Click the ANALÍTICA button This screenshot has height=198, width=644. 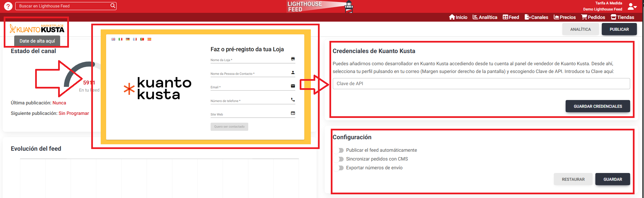[x=580, y=29]
